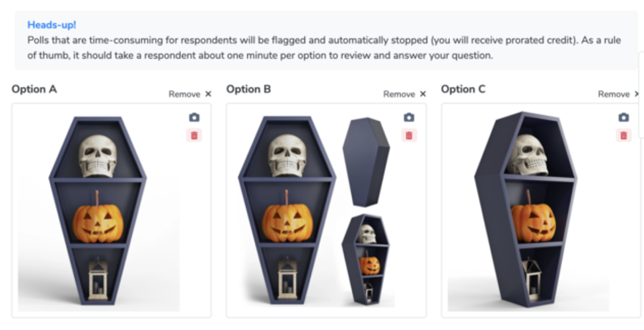Viewport: 644px width, 330px height.
Task: Click the camera icon on Option B
Action: coord(409,117)
